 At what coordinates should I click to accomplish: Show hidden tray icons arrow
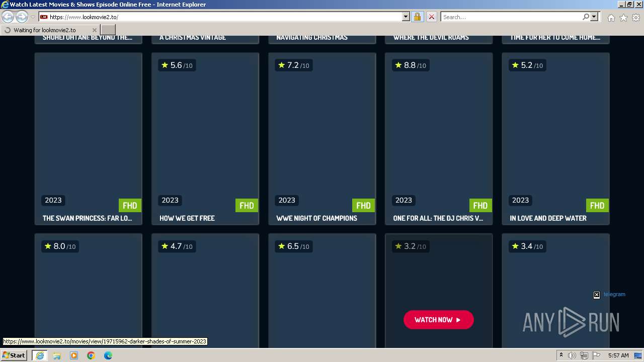(x=561, y=355)
